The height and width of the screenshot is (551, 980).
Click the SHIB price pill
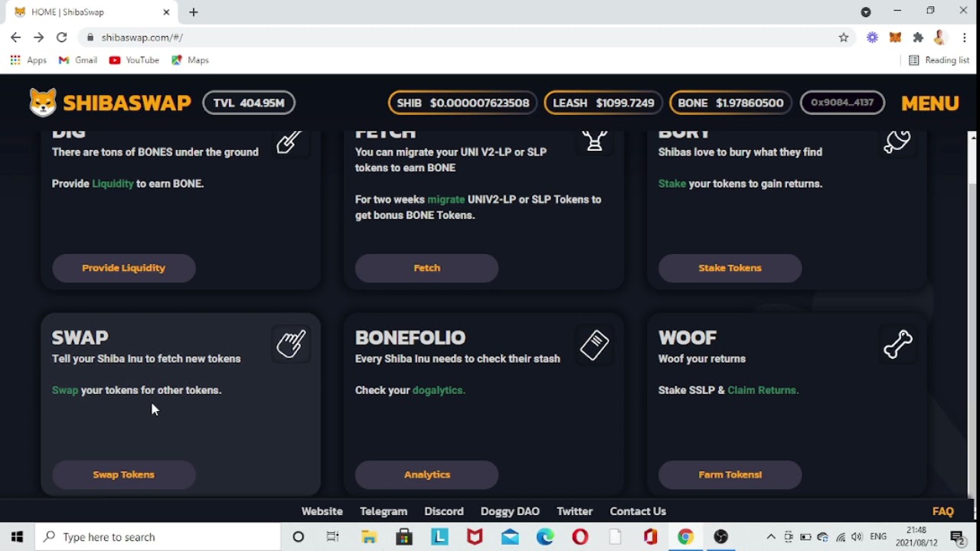[x=462, y=103]
